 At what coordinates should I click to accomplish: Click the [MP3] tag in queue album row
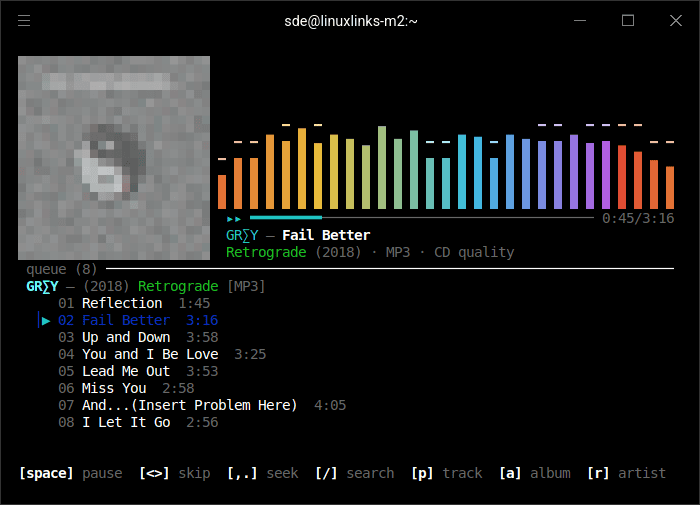pyautogui.click(x=246, y=286)
